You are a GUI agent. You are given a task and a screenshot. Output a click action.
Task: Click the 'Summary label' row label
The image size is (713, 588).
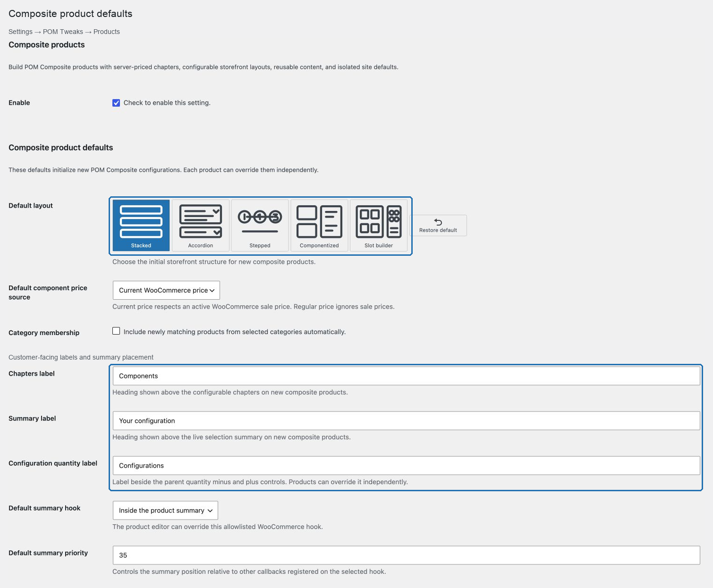tap(32, 418)
